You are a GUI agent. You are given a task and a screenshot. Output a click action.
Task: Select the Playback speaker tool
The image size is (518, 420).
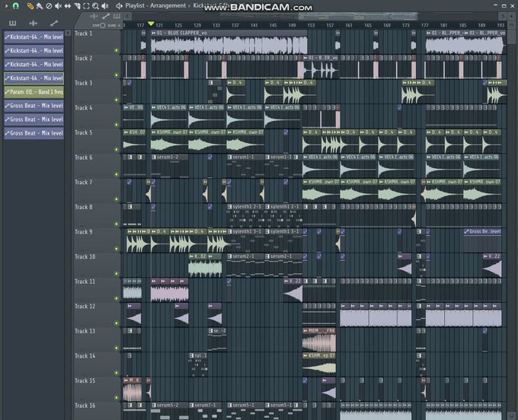(x=105, y=5)
